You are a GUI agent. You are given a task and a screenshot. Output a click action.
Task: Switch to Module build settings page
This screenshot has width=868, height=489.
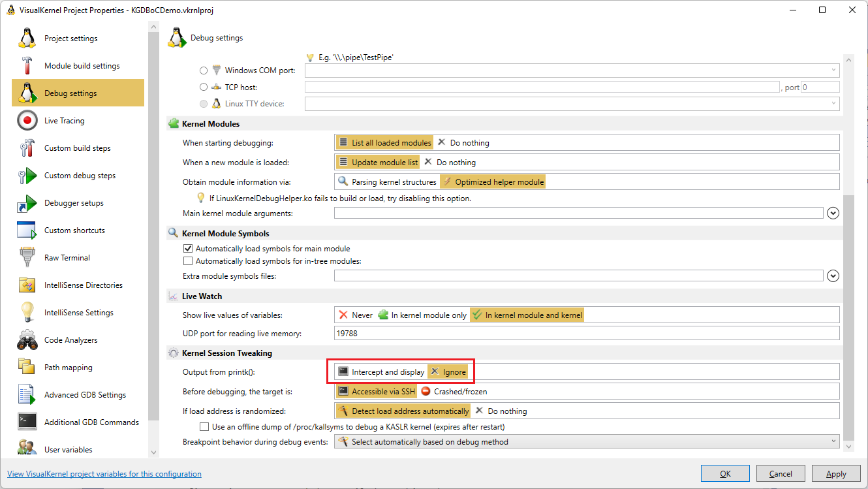pos(78,66)
